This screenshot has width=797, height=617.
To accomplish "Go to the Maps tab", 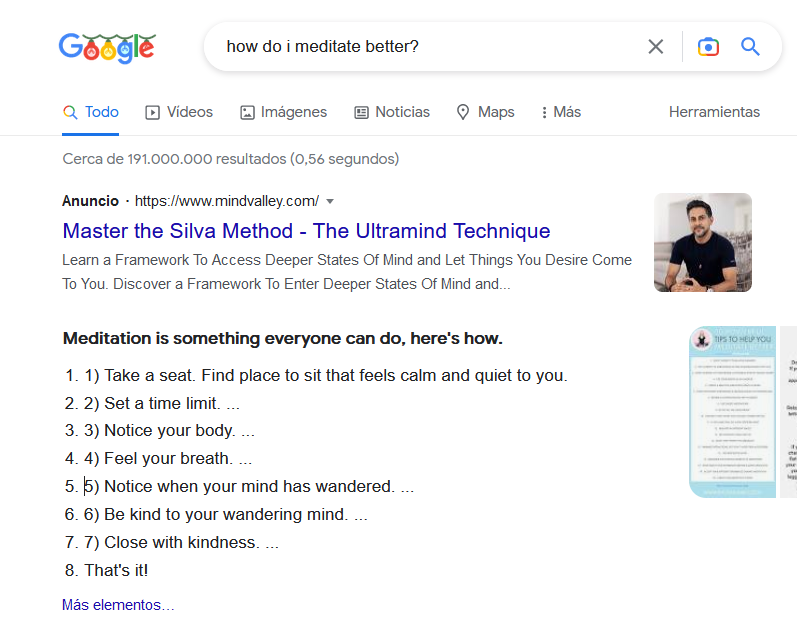I will tap(485, 112).
